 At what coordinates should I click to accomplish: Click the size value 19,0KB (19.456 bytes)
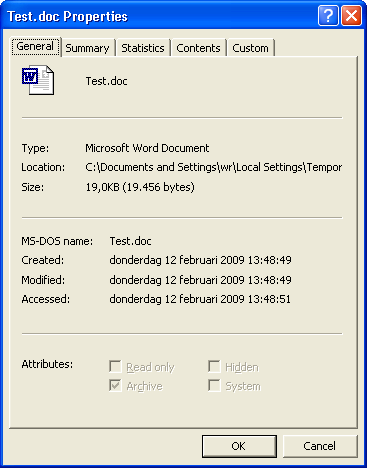click(140, 187)
